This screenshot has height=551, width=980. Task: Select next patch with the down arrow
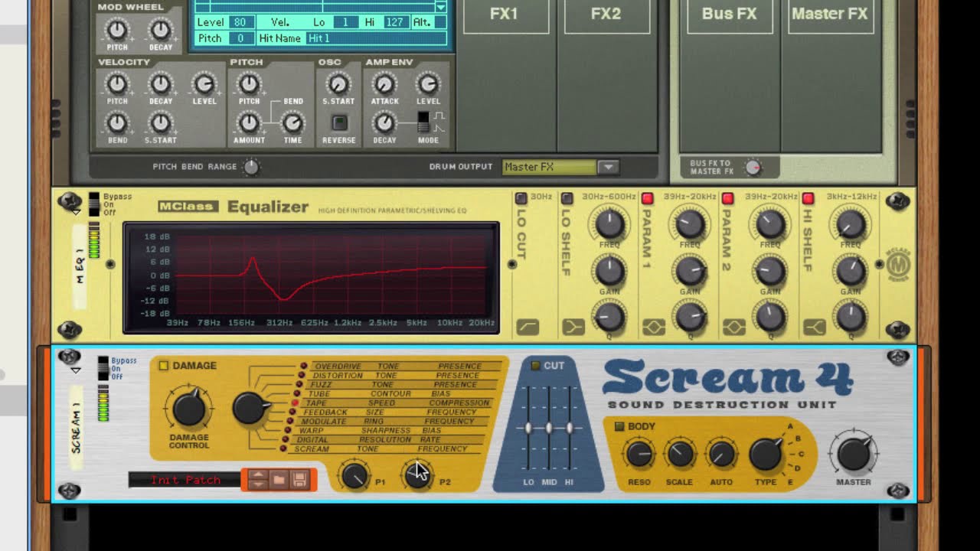click(258, 484)
